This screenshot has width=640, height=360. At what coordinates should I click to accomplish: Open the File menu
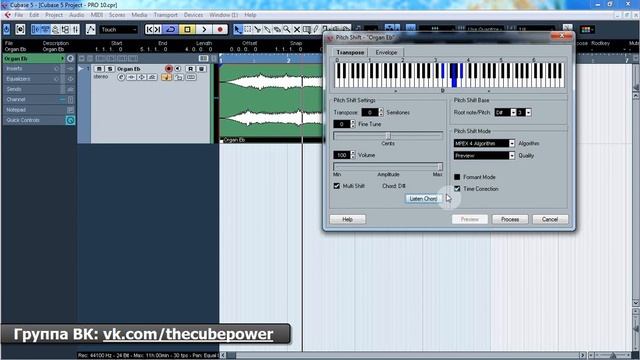pyautogui.click(x=19, y=15)
